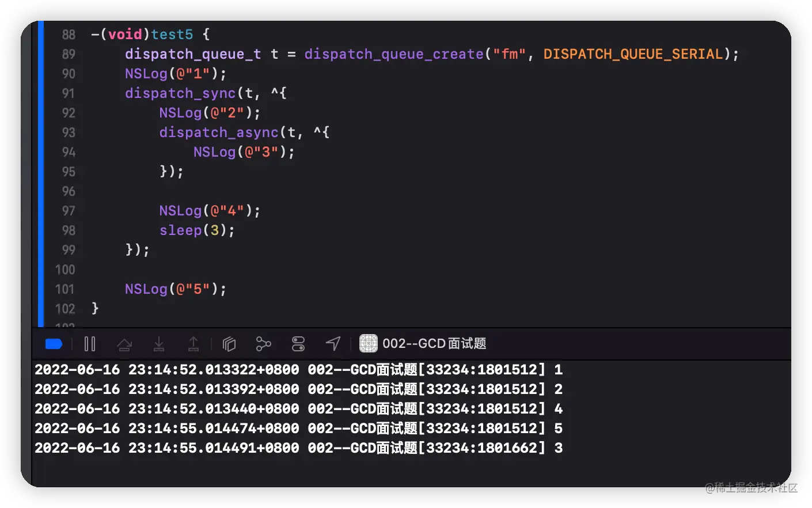Click console log line ending in 4
This screenshot has width=812, height=508.
[298, 409]
